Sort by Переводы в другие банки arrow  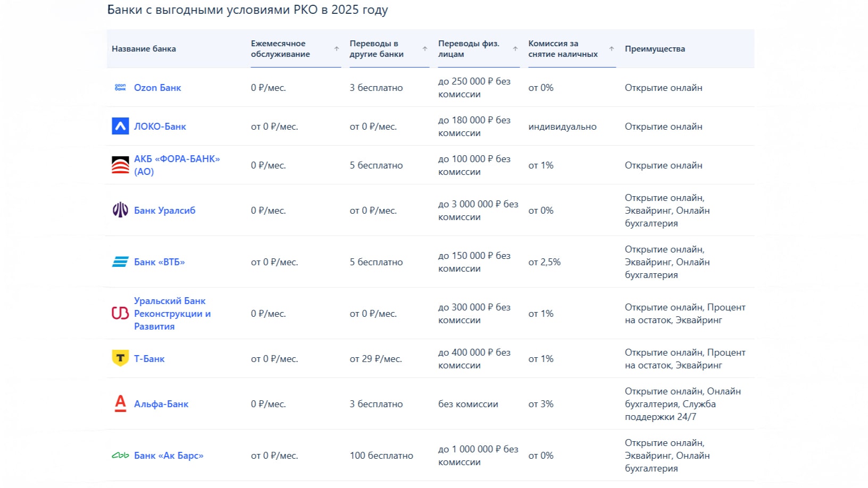coord(425,49)
